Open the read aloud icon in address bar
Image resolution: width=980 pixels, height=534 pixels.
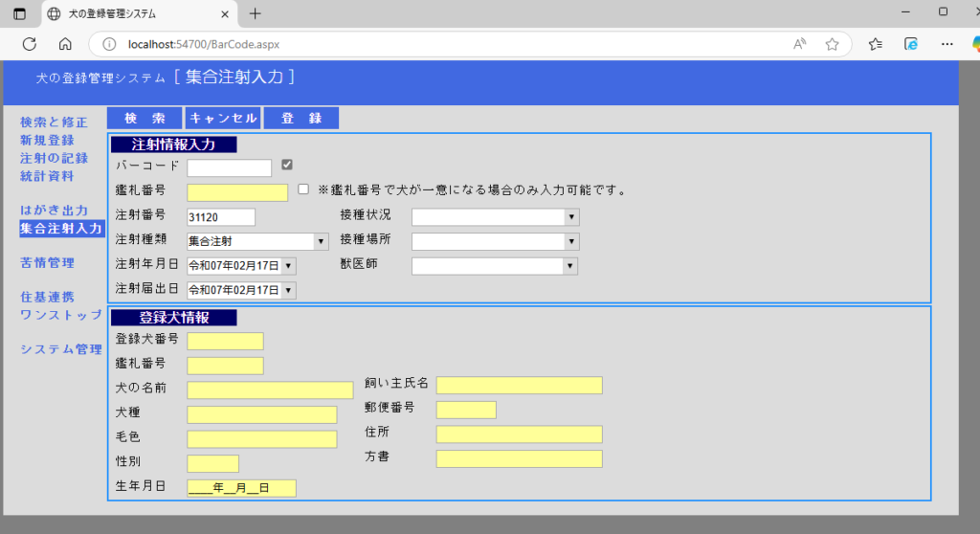coord(799,44)
